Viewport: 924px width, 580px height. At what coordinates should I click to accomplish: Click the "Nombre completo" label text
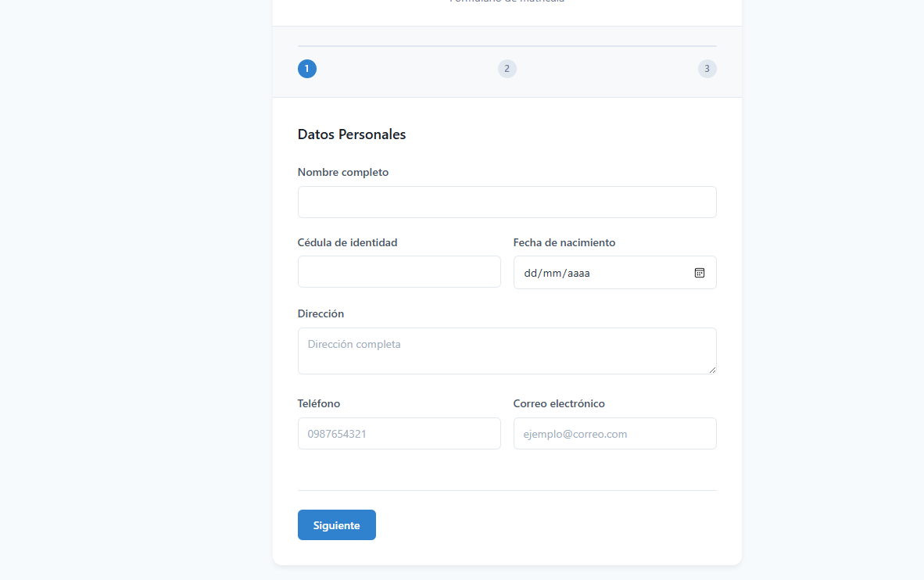pyautogui.click(x=343, y=172)
